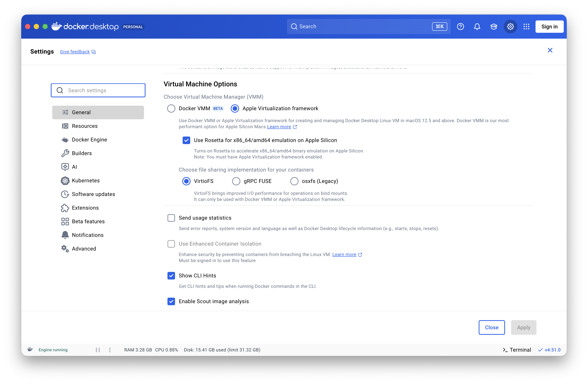Toggle Use Rosetta for x86_64/amd64 emulation checkbox
Screen dimensions: 588x384
186,140
